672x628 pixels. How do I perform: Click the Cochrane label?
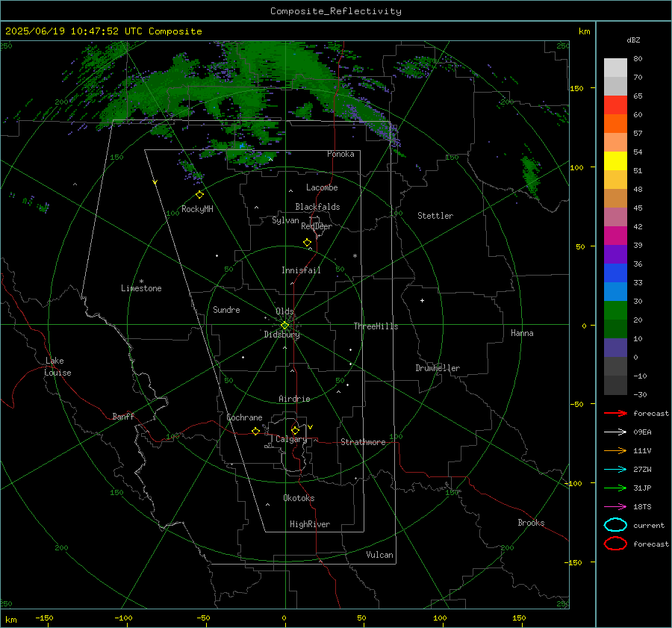point(244,417)
